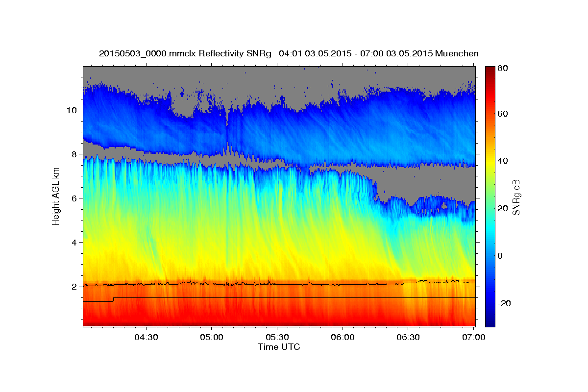Click the colorbar label '-20'

(x=504, y=303)
